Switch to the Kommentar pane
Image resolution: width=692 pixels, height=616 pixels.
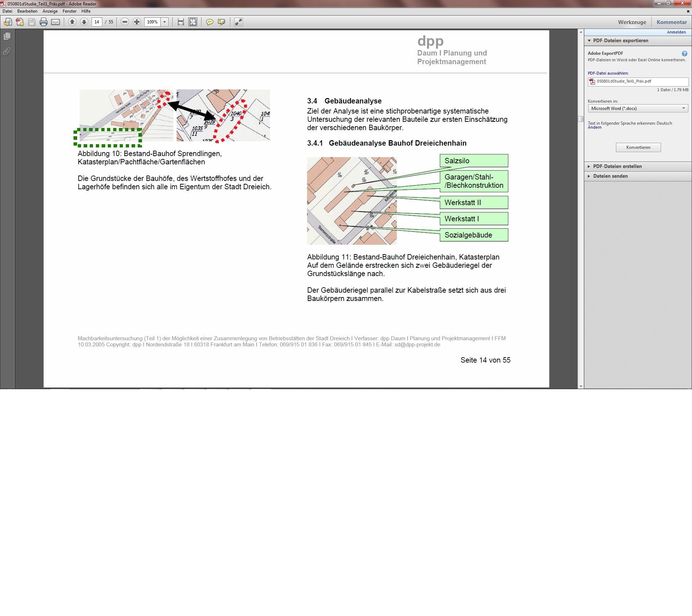(671, 22)
